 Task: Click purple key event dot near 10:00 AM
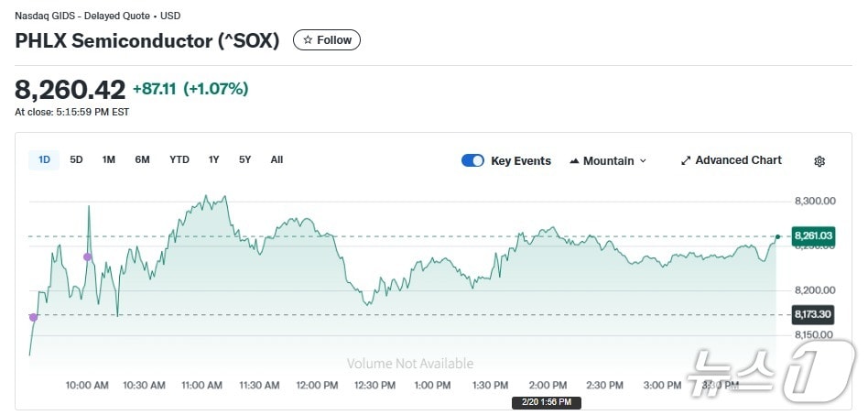88,257
